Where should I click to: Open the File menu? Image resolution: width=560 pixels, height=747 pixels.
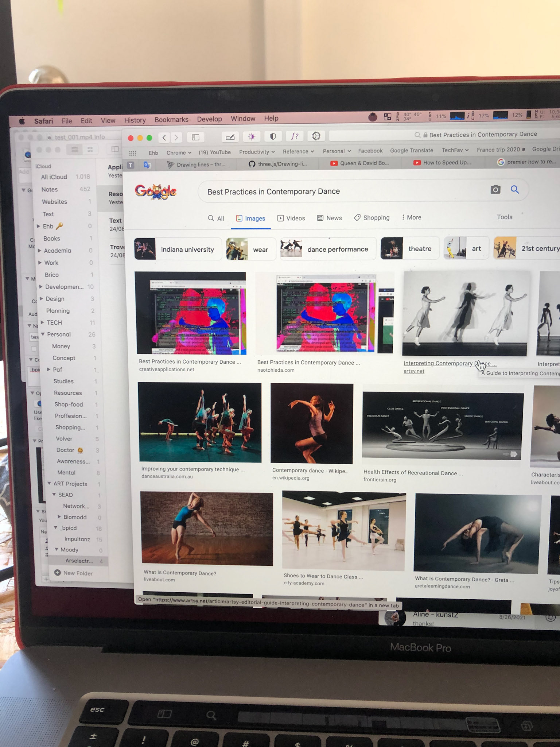click(x=67, y=121)
